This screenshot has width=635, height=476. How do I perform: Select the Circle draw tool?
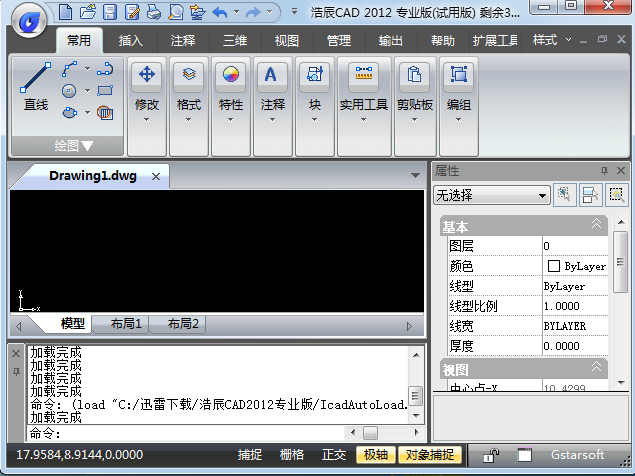(69, 91)
